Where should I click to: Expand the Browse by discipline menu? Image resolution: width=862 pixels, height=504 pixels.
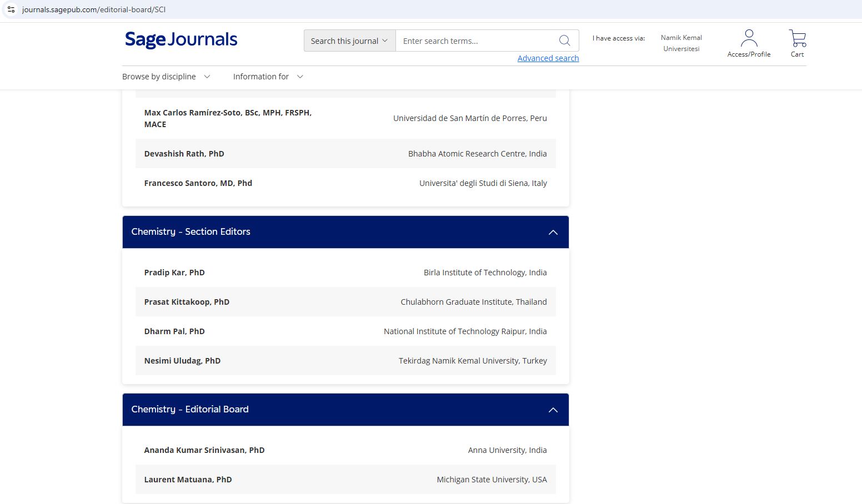[x=166, y=77]
